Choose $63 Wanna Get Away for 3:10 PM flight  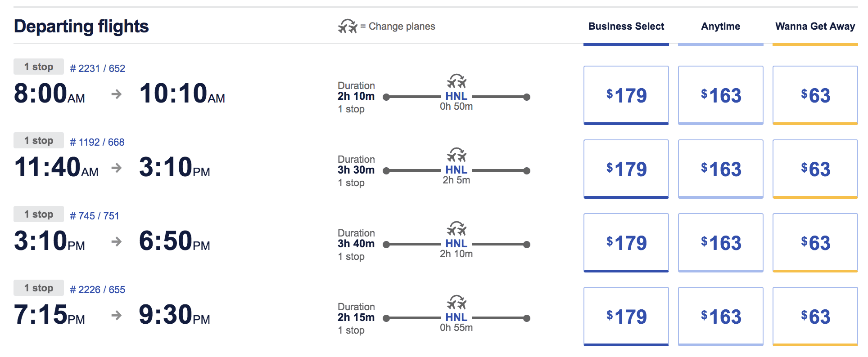815,243
